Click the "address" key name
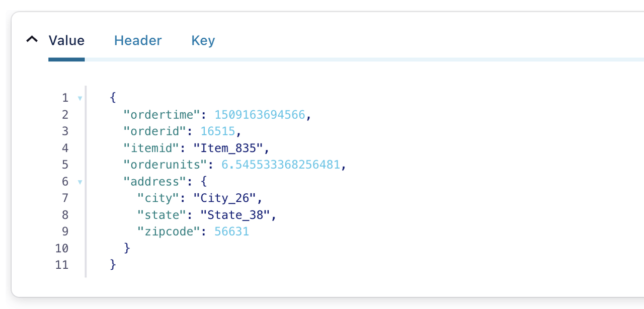This screenshot has width=644, height=309. [155, 181]
